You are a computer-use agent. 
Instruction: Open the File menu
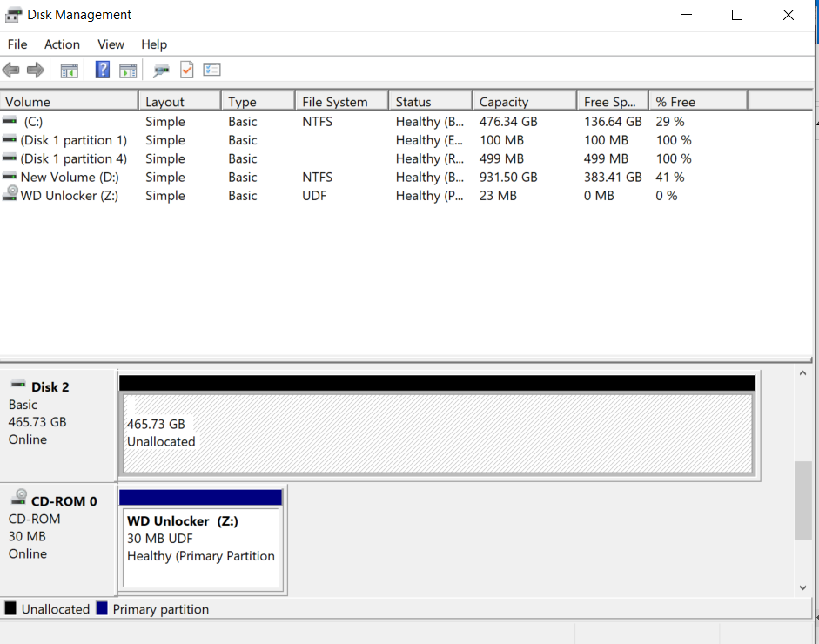(17, 44)
